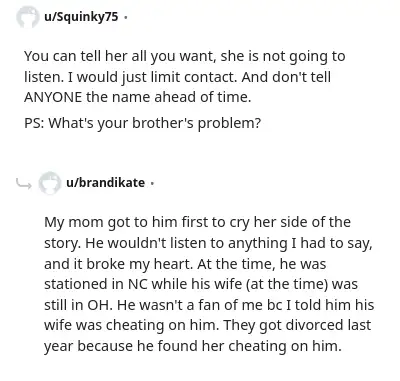Image resolution: width=400 pixels, height=381 pixels.
Task: Click the line 'PS: What's your brother's problem?'
Action: (142, 123)
